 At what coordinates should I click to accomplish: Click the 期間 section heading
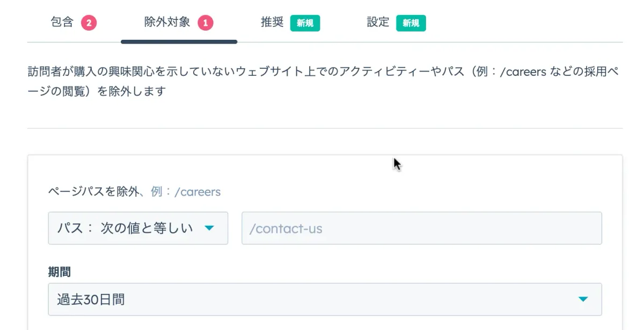(x=59, y=272)
